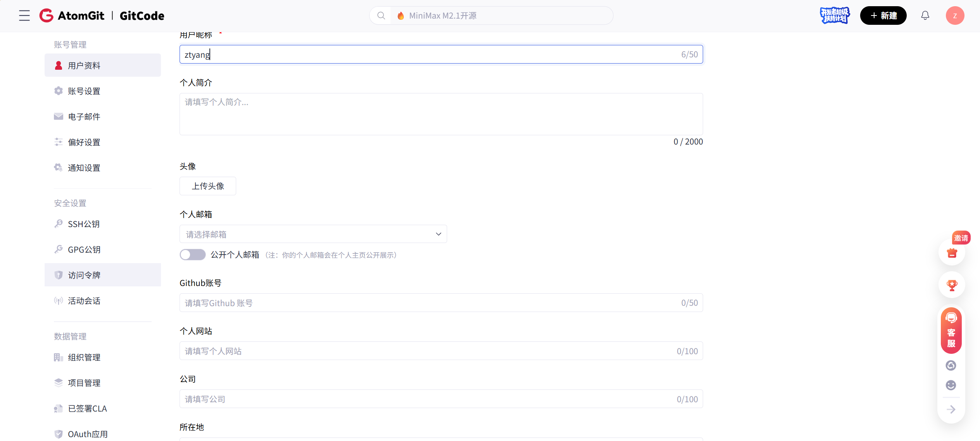Open the hamburger navigation menu
The width and height of the screenshot is (980, 441).
[24, 16]
